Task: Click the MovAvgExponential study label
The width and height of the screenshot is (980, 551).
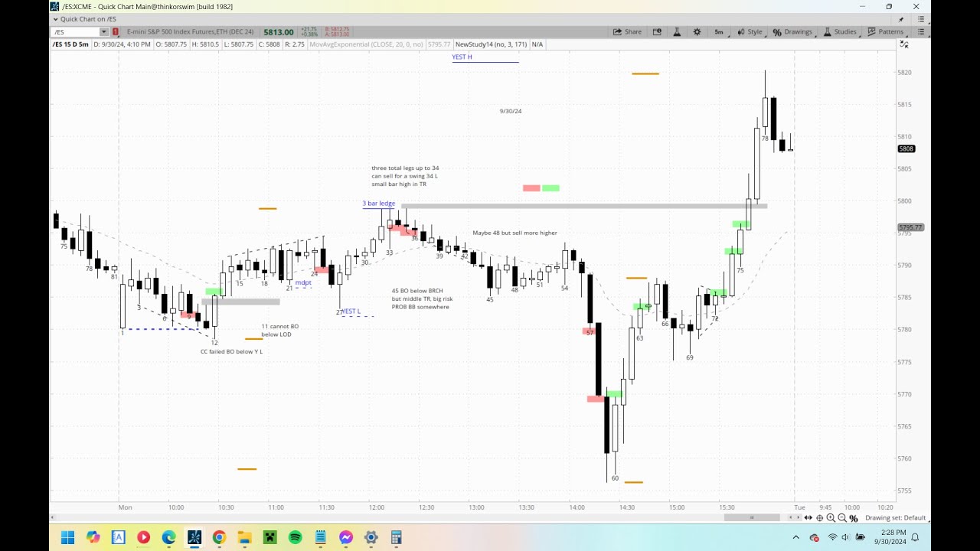Action: click(x=366, y=44)
